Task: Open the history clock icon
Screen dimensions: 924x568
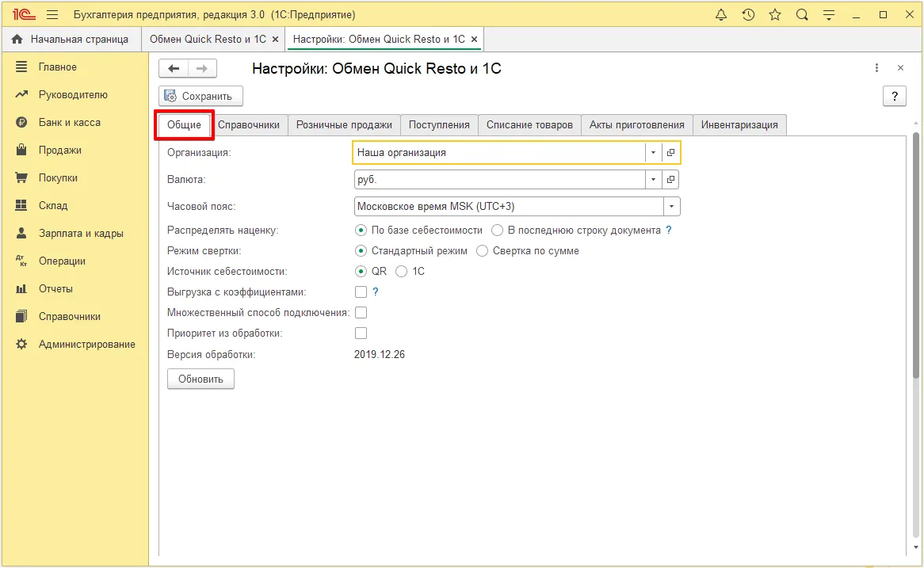Action: click(x=748, y=15)
